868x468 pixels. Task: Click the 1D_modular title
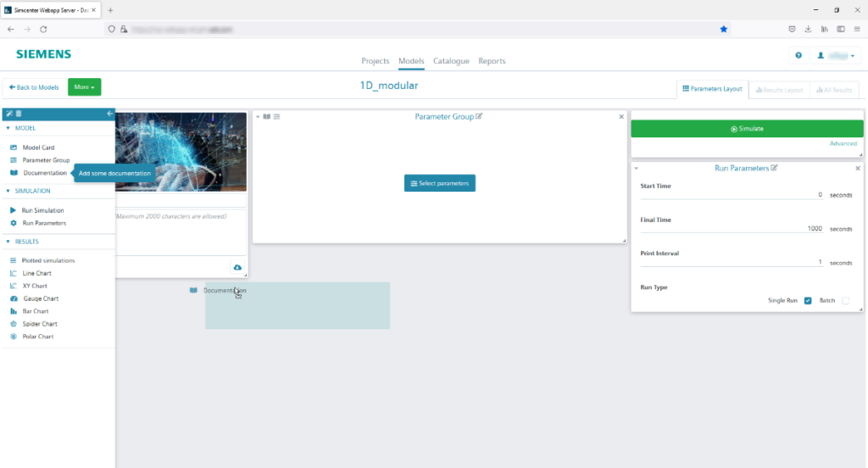coord(389,86)
